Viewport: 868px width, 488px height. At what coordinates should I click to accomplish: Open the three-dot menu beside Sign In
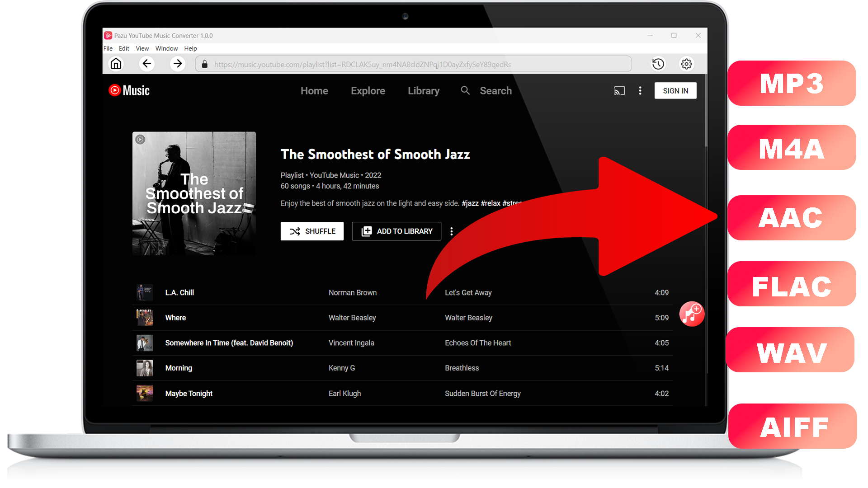(x=640, y=91)
